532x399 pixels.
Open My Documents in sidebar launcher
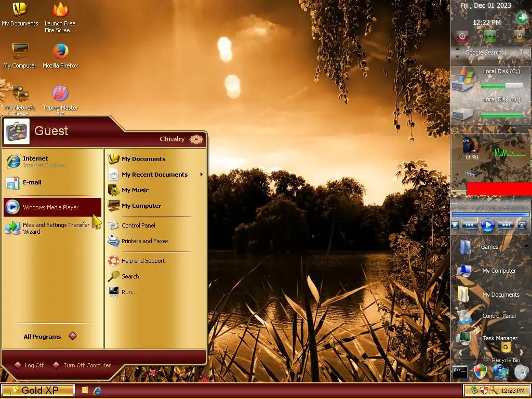[488, 295]
